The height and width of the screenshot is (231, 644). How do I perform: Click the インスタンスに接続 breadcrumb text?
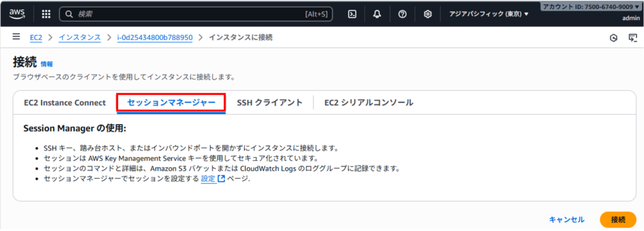coord(241,37)
